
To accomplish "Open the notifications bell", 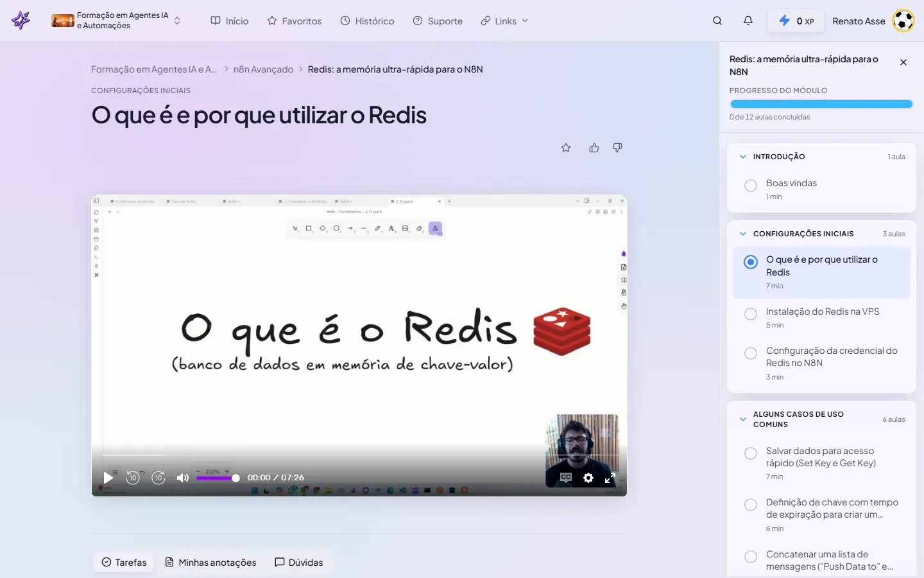I will coord(748,21).
